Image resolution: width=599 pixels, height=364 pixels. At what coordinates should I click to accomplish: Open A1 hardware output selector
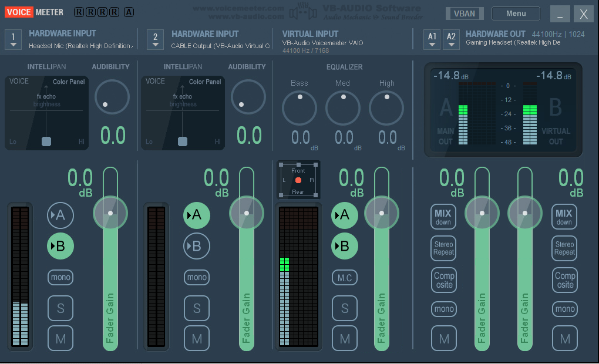(x=432, y=40)
